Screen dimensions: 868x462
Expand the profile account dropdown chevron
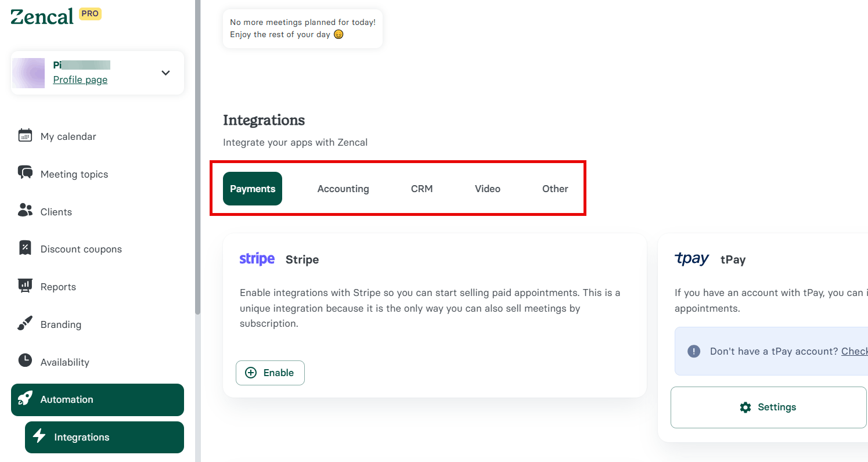[x=165, y=73]
